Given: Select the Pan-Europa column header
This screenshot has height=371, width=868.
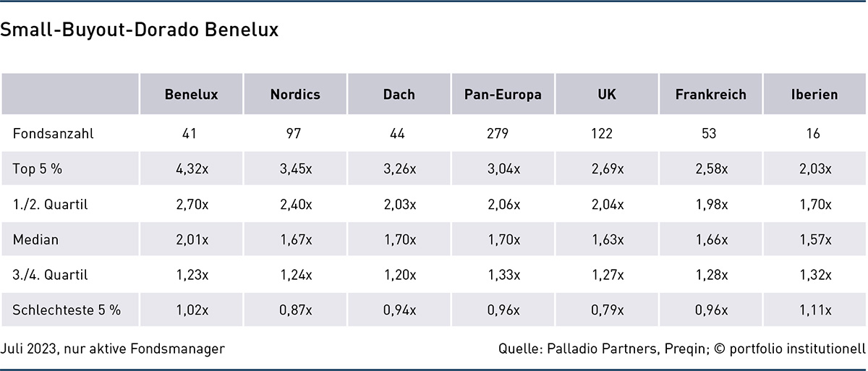Looking at the screenshot, I should 503,95.
